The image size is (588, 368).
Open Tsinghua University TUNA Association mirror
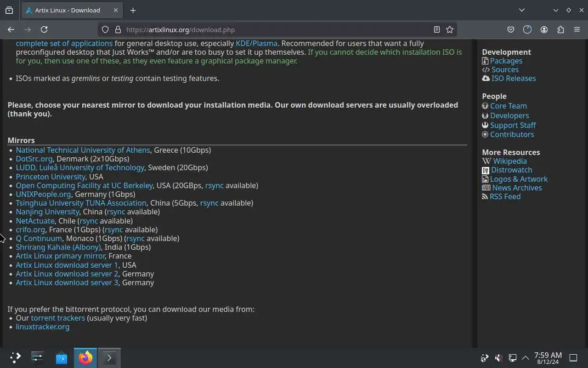pyautogui.click(x=81, y=203)
